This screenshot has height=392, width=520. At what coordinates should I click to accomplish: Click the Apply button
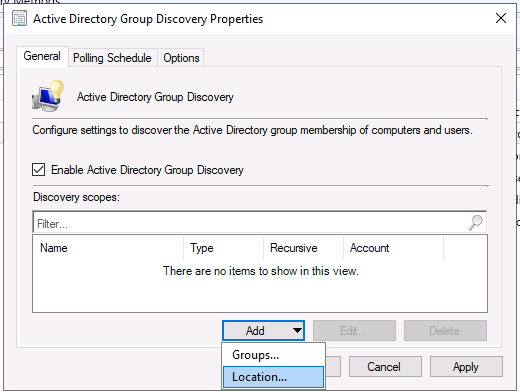click(466, 367)
